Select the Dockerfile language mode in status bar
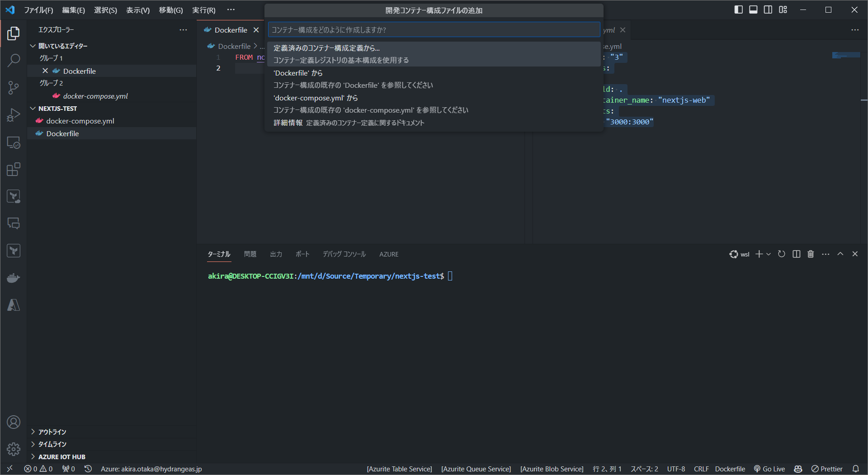This screenshot has height=475, width=868. click(x=730, y=469)
